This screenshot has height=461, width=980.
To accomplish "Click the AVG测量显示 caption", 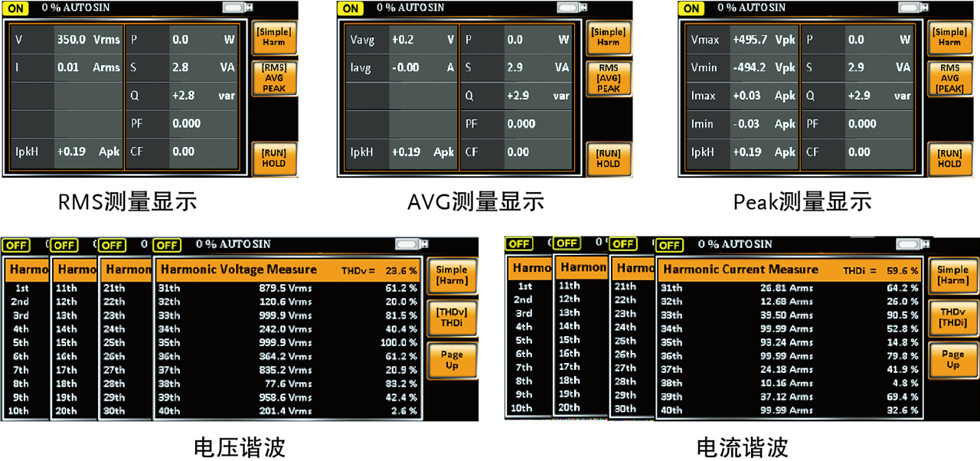I will coord(475,201).
